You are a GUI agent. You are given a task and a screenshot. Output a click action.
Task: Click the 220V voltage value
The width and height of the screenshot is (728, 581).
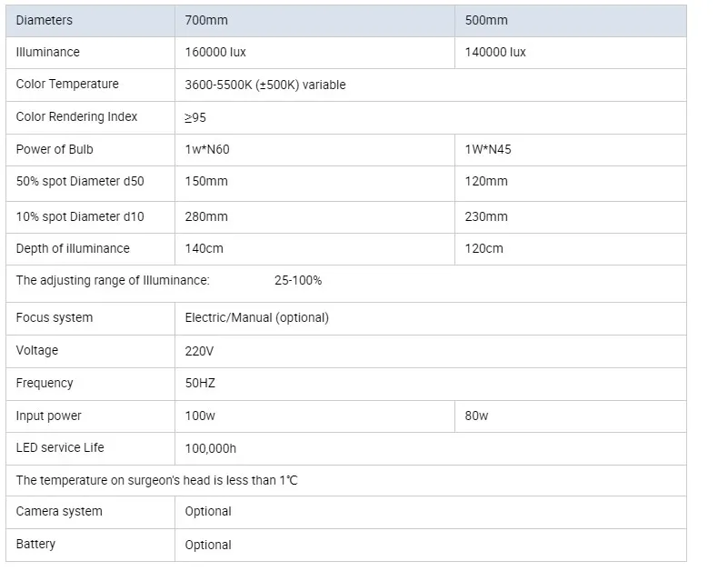[x=199, y=350]
